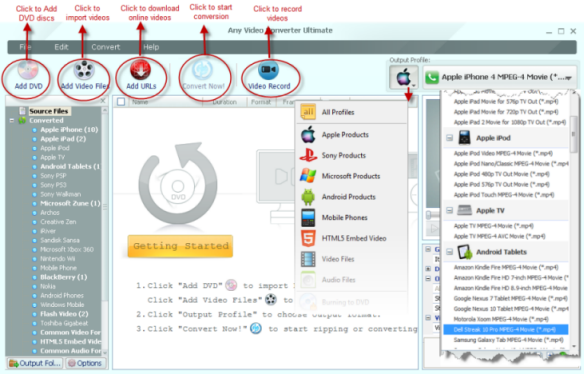Select Apple TV in the sidebar tree
Screen dimensions: 584x374
[53, 158]
